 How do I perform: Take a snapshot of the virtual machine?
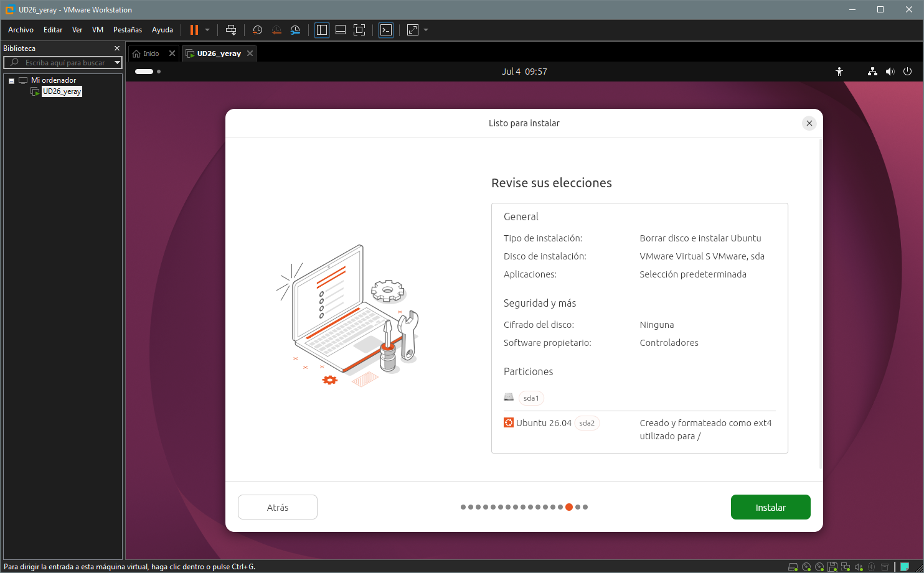point(257,30)
